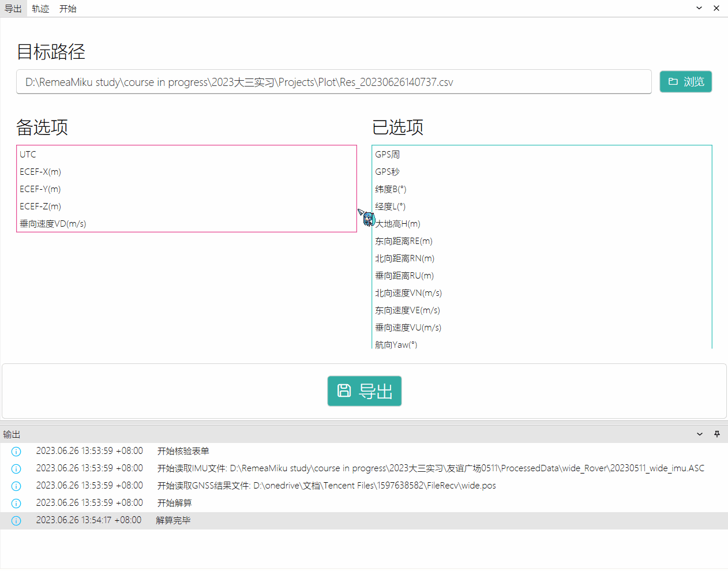Select ECEF-Y(m) in the 备选项 list
728x571 pixels.
click(x=187, y=189)
